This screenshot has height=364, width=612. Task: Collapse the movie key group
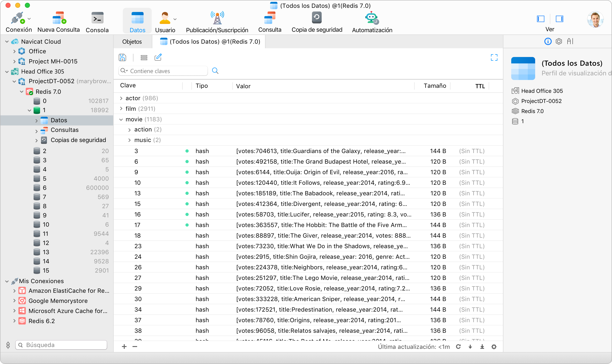[121, 119]
